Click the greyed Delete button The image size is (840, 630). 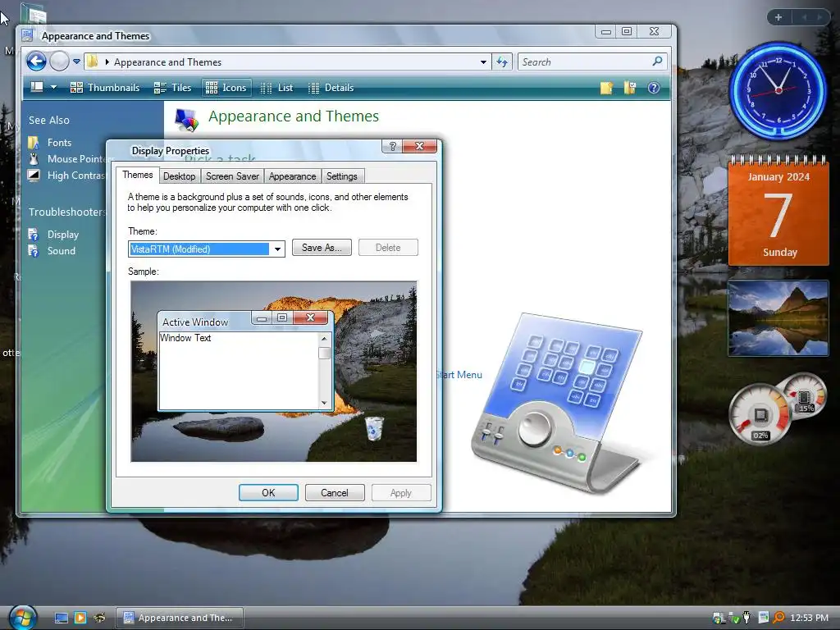[388, 248]
